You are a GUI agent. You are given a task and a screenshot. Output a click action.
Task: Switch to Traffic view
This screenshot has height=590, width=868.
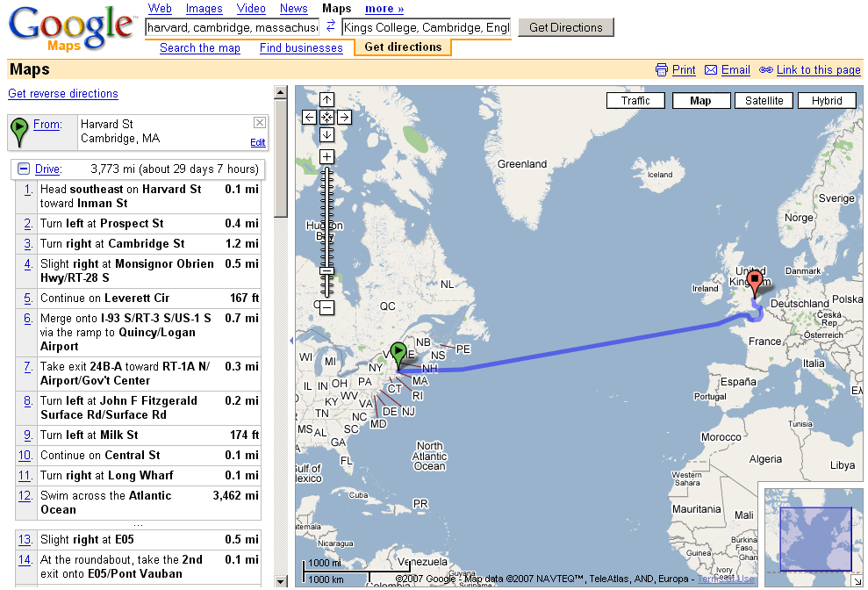(635, 101)
